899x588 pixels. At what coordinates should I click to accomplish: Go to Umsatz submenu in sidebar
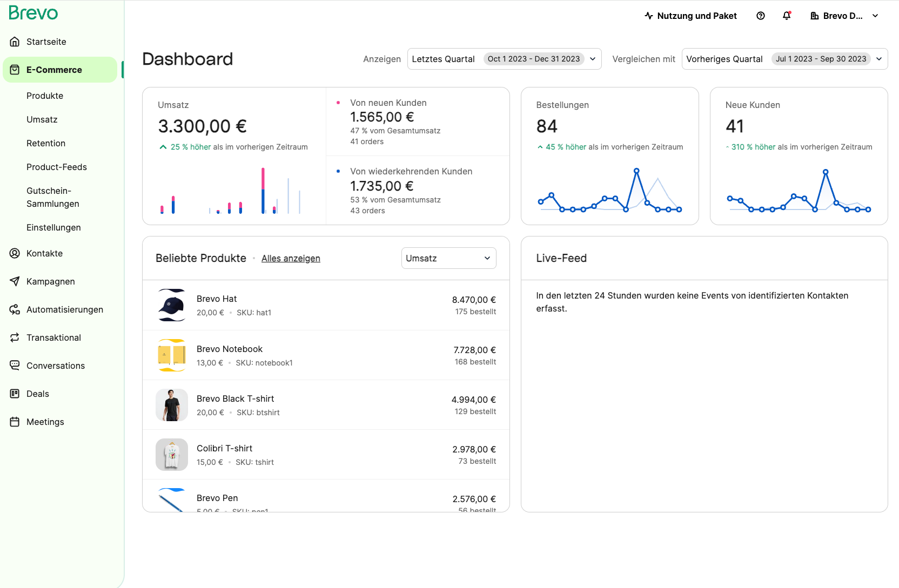click(42, 119)
